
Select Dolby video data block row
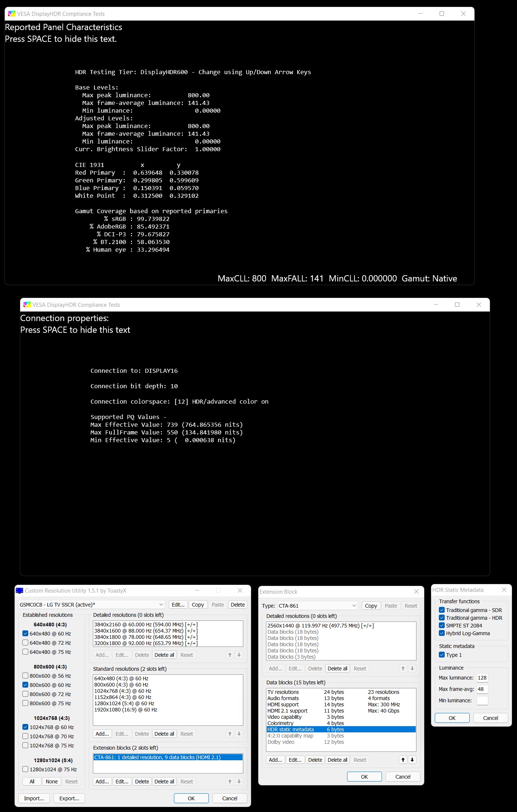(x=341, y=742)
